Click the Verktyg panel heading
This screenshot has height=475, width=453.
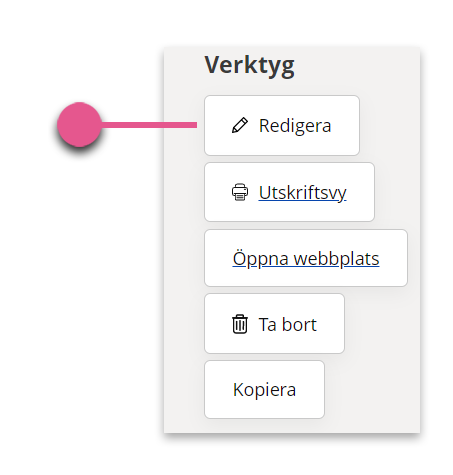(x=249, y=66)
